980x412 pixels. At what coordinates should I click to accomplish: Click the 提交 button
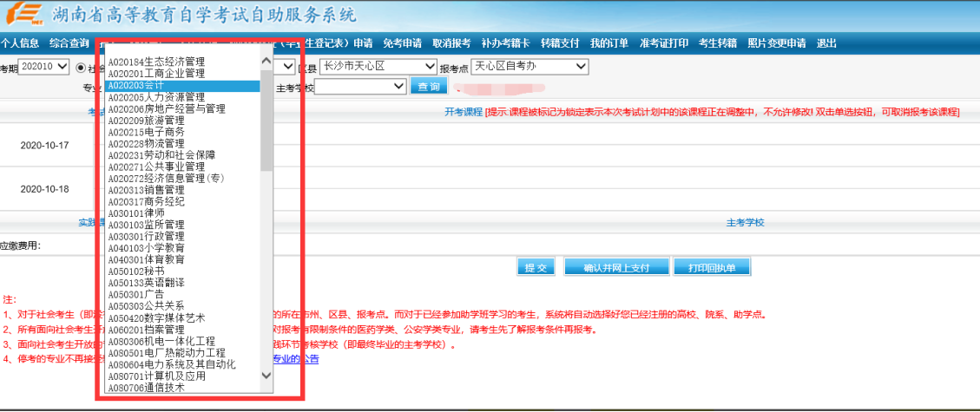[x=536, y=267]
